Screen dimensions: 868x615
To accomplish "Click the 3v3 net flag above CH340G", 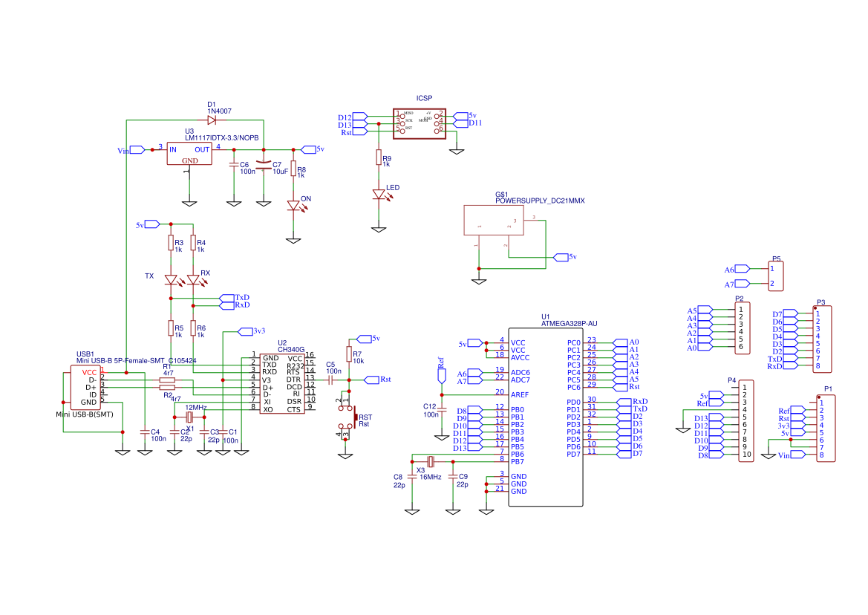I will click(245, 331).
